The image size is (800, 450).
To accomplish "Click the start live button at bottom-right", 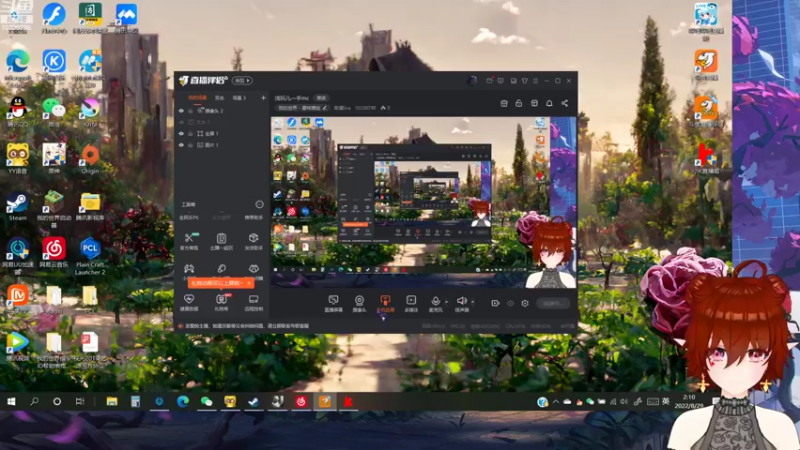I will click(553, 303).
